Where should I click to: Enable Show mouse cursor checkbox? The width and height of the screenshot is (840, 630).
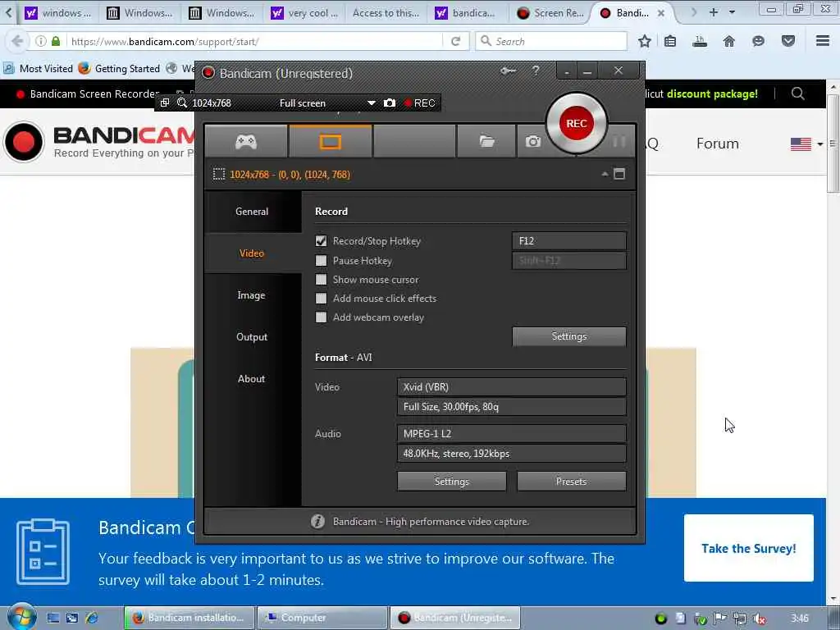pos(321,280)
